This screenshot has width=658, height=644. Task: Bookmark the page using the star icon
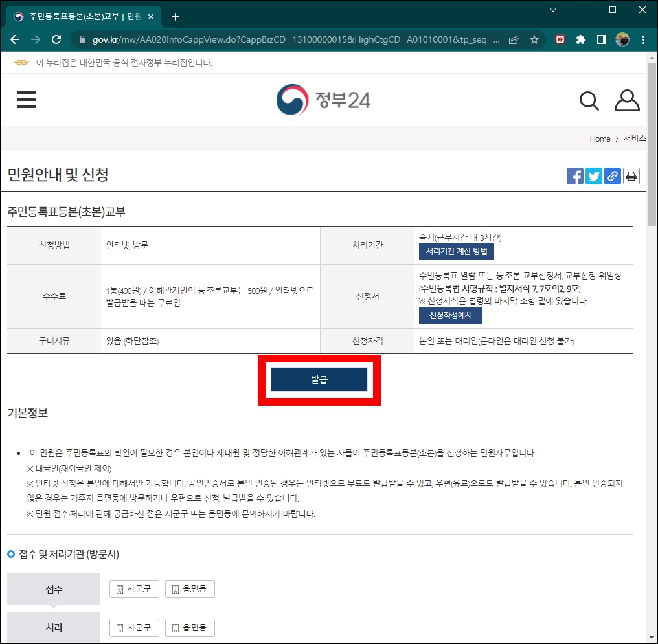click(534, 39)
